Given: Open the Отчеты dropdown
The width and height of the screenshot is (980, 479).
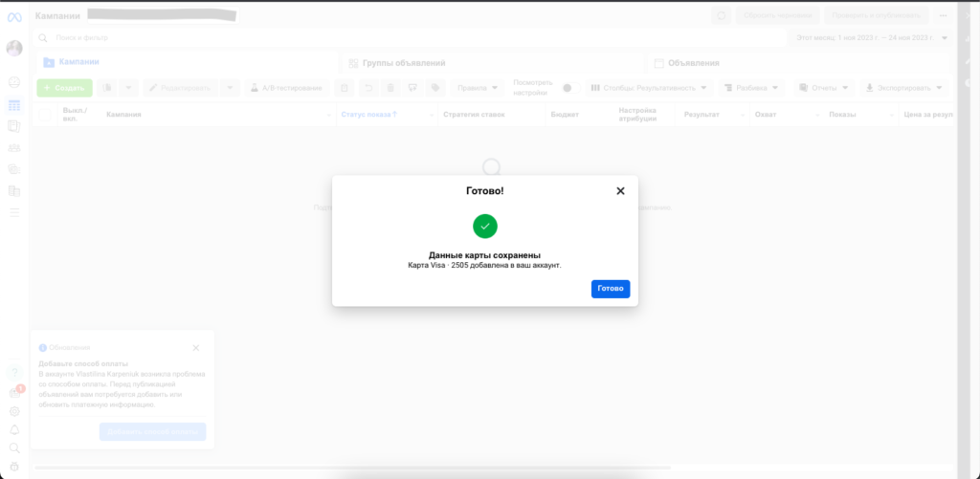Looking at the screenshot, I should pyautogui.click(x=824, y=88).
